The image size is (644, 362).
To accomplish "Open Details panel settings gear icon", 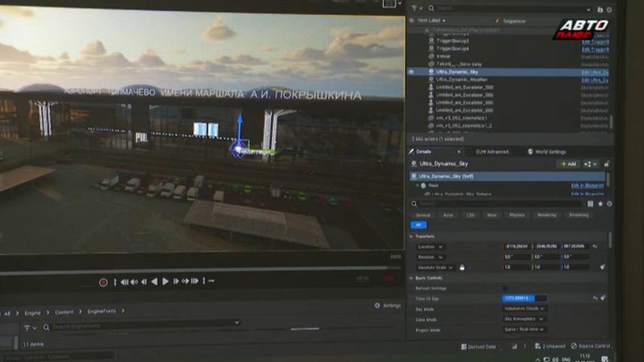I will tap(609, 204).
